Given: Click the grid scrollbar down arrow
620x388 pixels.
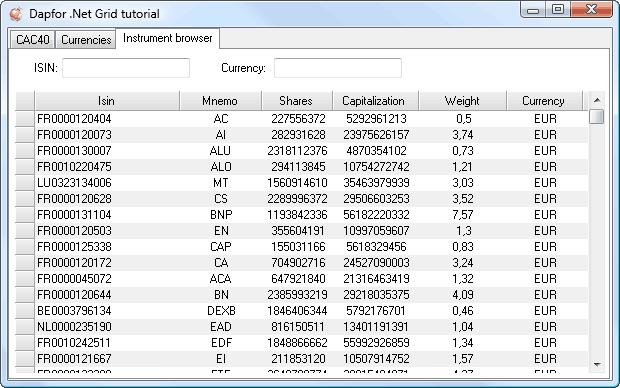Looking at the screenshot, I should pos(597,364).
